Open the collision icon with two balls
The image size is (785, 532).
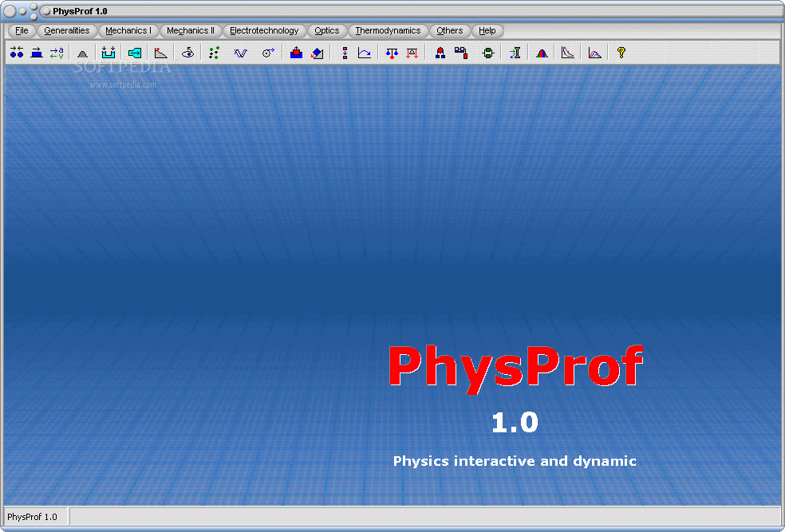coord(17,53)
